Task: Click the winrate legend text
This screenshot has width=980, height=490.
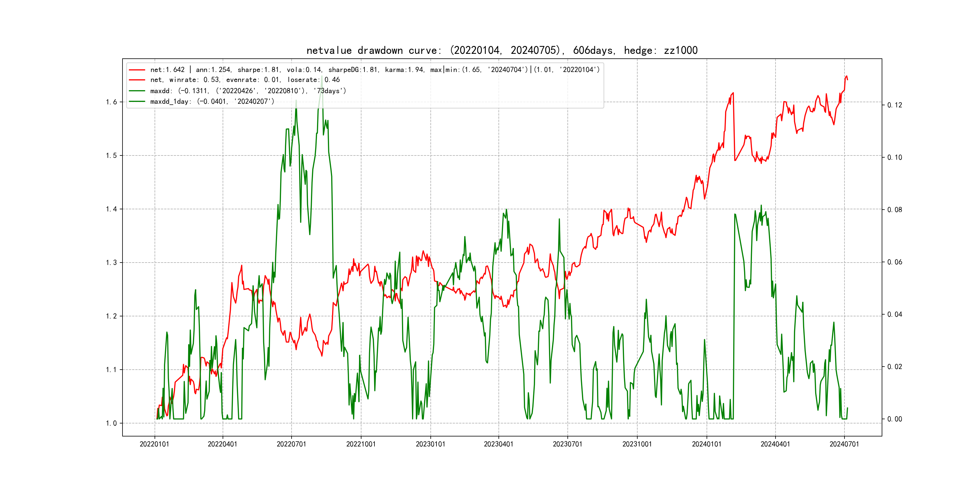Action: [x=245, y=80]
